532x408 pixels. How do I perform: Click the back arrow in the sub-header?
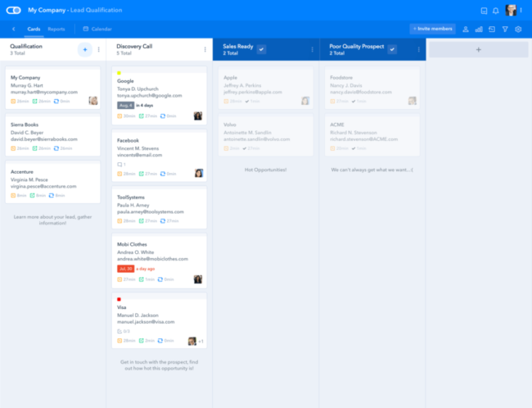[x=13, y=29]
